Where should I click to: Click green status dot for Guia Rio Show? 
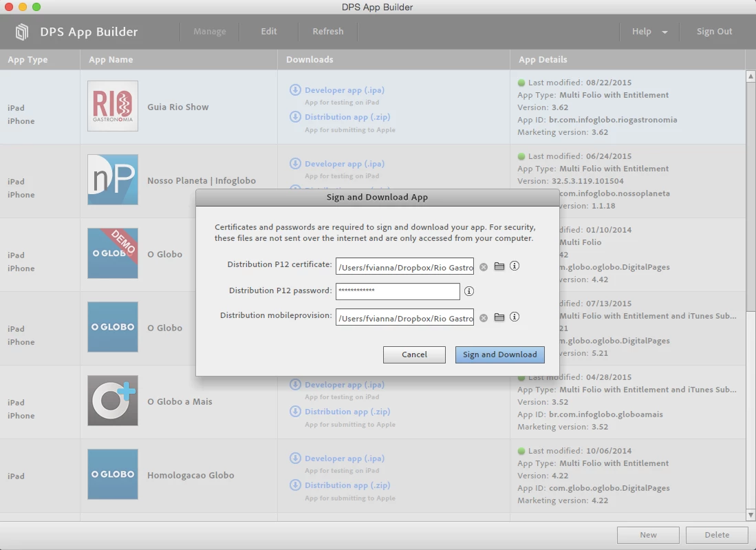521,83
